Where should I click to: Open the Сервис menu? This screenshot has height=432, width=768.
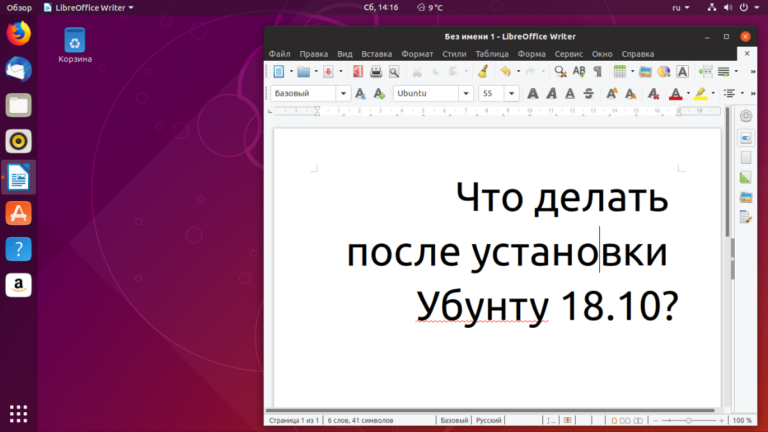click(568, 54)
